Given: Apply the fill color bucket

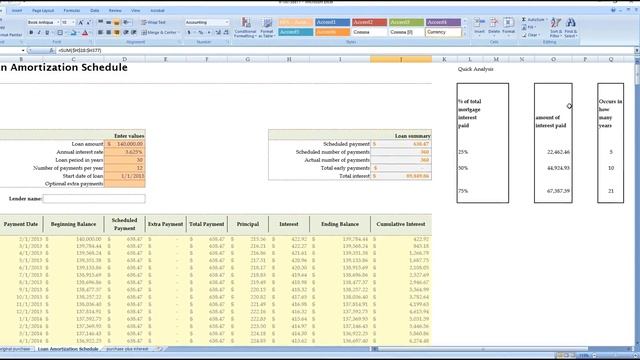Looking at the screenshot, I should tap(74, 32).
